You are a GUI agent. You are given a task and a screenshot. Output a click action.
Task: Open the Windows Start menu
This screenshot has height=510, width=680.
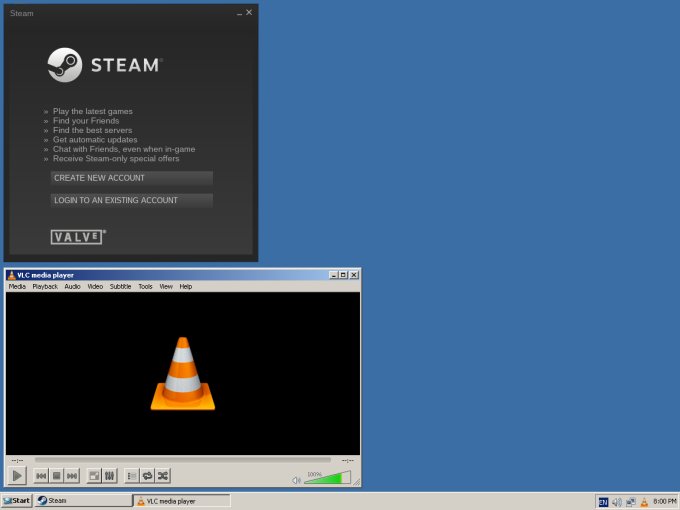[17, 501]
